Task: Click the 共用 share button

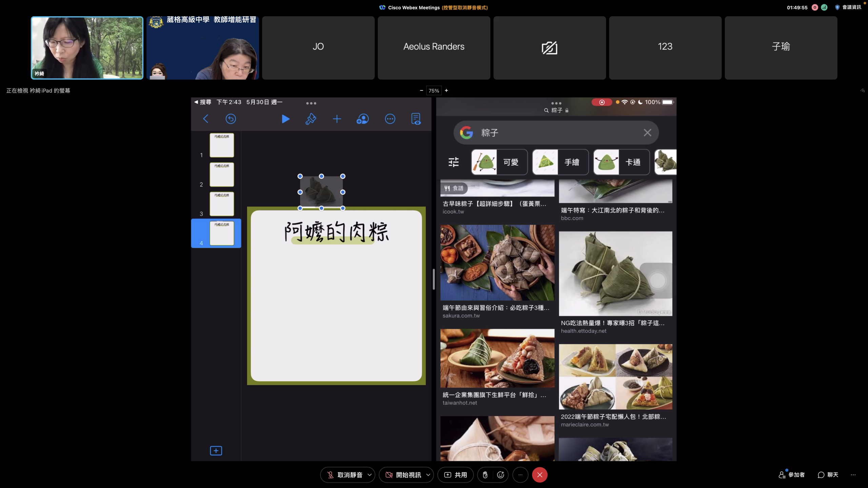Action: [x=455, y=475]
